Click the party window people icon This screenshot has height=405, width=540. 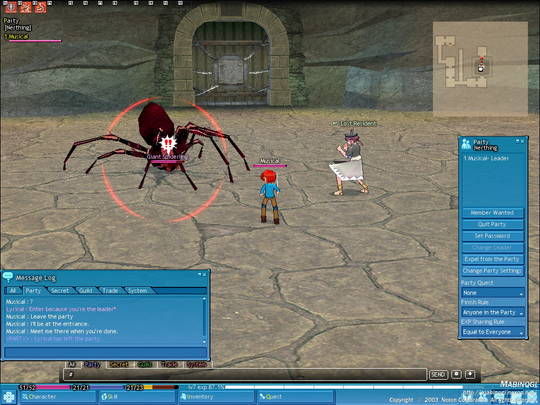[466, 144]
